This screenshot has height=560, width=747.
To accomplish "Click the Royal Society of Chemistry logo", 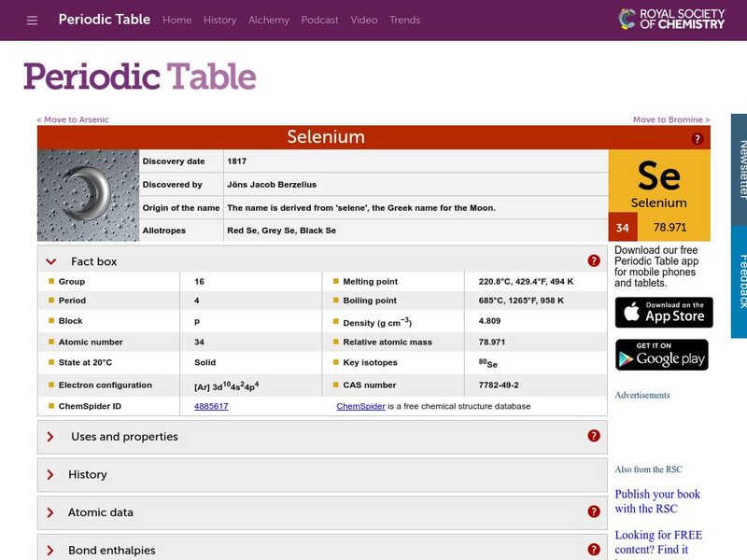I will (x=670, y=17).
